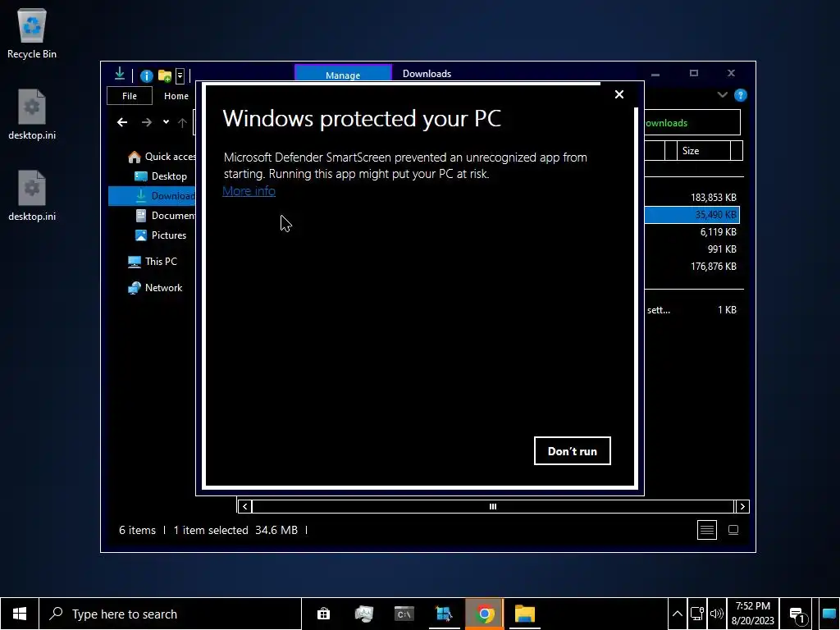The height and width of the screenshot is (630, 840).
Task: Click the horizontal scrollbar right arrow
Action: click(x=742, y=506)
